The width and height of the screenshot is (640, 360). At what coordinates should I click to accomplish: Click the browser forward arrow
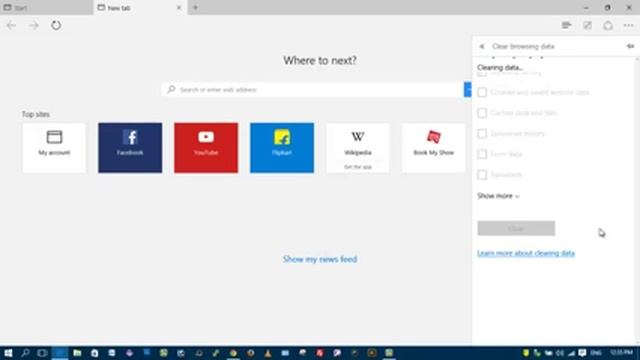[33, 25]
